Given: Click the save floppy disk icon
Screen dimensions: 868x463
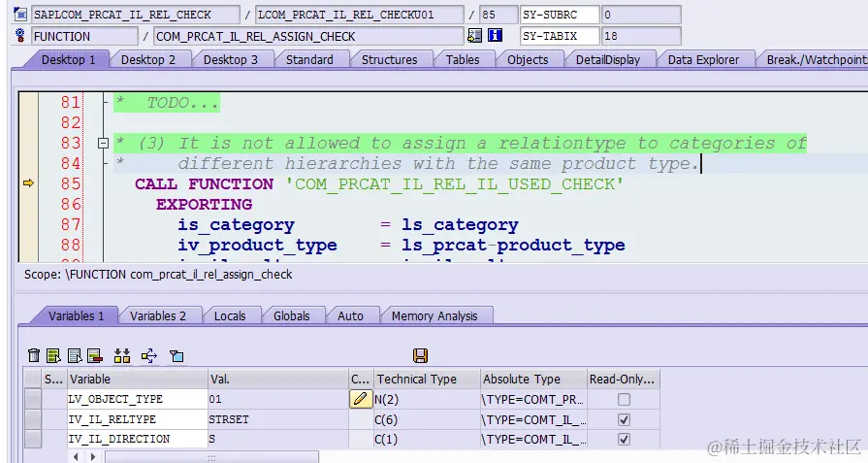Looking at the screenshot, I should click(x=420, y=355).
